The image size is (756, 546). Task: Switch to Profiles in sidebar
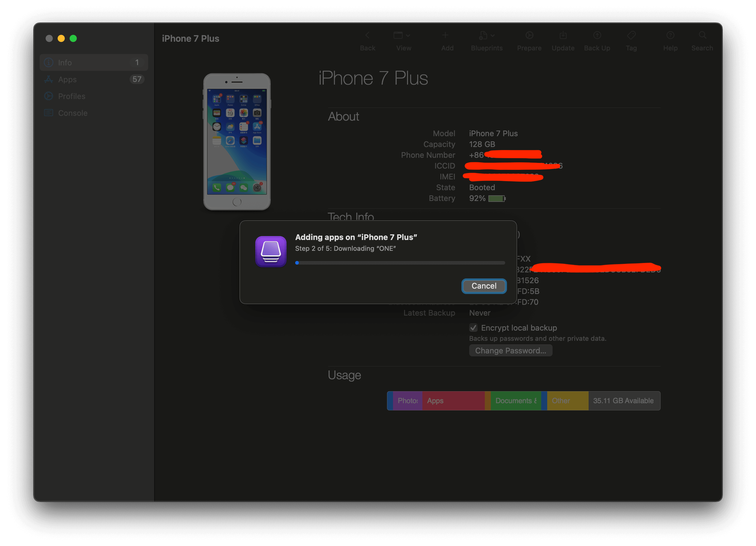72,96
